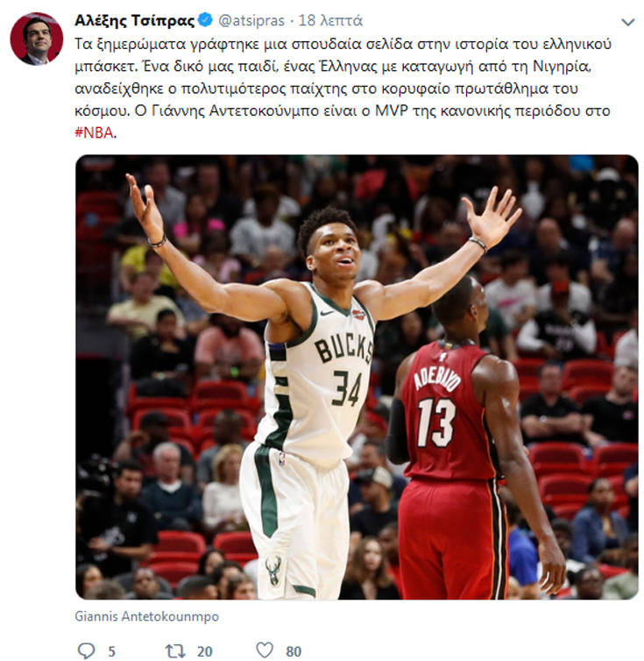Follow the #NBA hashtag link
Viewport: 644px width, 661px height.
[94, 132]
